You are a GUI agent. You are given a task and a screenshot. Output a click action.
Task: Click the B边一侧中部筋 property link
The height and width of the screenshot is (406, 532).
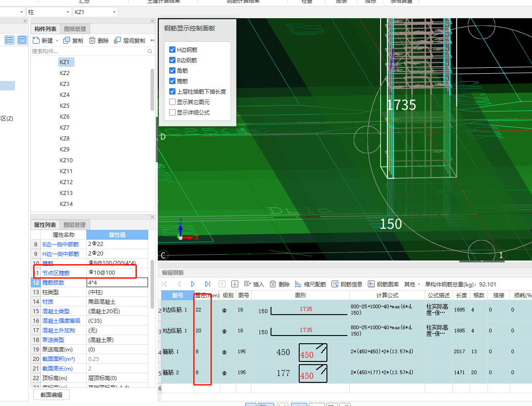coord(60,244)
